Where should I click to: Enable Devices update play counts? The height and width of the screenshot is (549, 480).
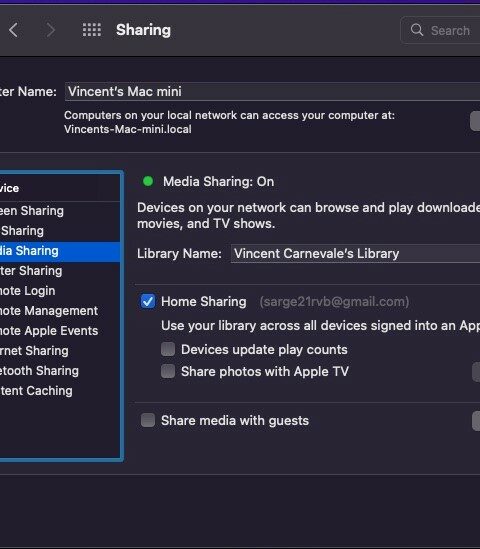click(x=168, y=349)
